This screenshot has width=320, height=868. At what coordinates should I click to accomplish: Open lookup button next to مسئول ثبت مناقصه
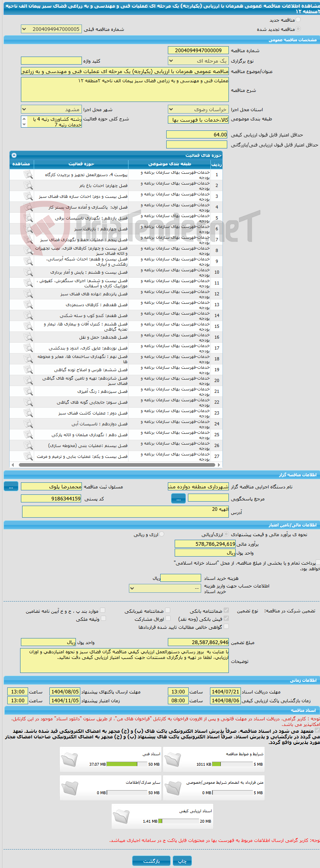[x=11, y=486]
